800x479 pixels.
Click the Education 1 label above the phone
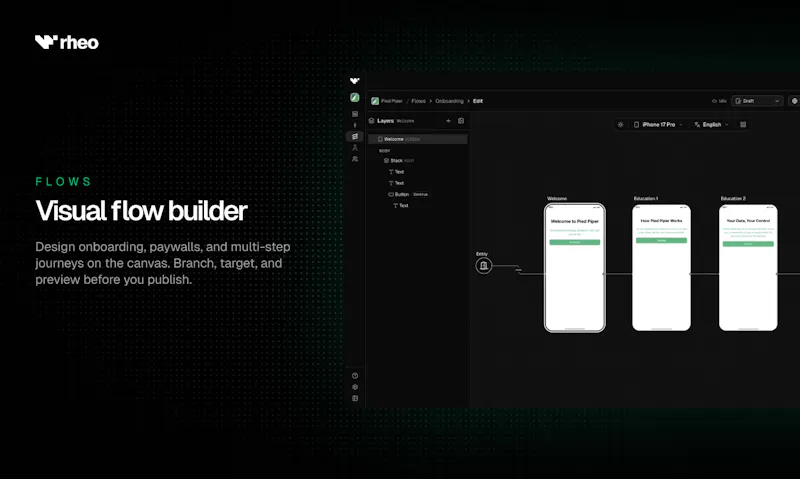pyautogui.click(x=645, y=198)
